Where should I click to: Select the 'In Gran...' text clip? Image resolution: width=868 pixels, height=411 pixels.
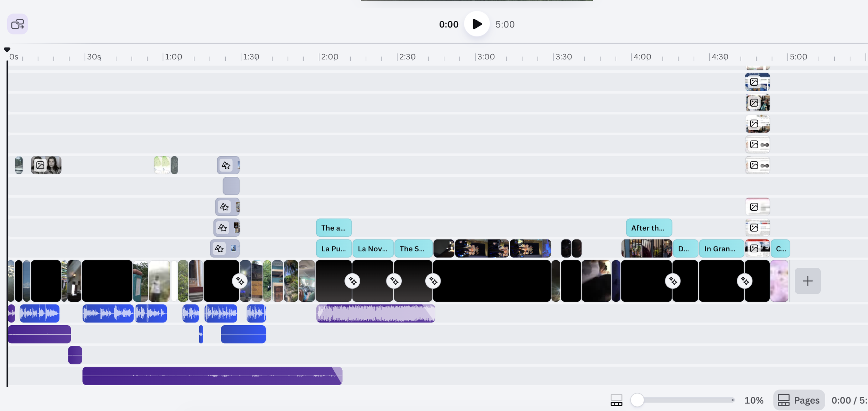[721, 249]
